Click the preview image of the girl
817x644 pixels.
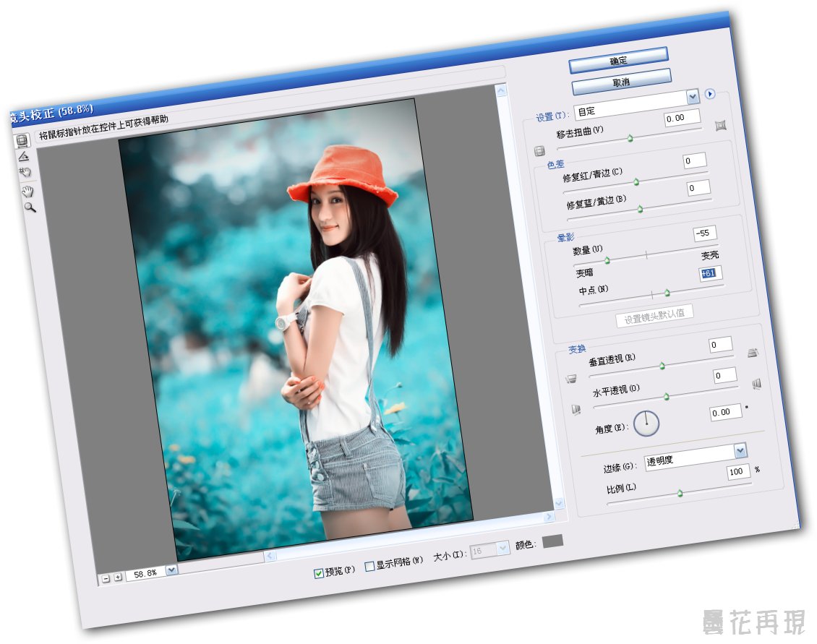pyautogui.click(x=296, y=330)
